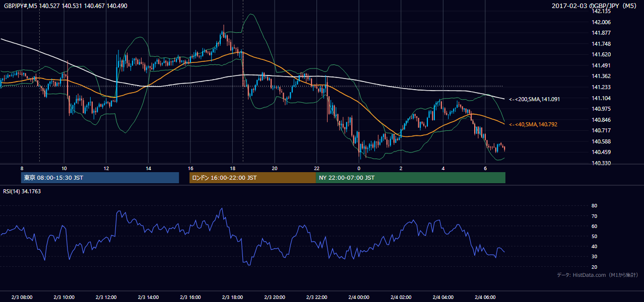Click the 141.233 price axis label
644x302 pixels.
(601, 87)
